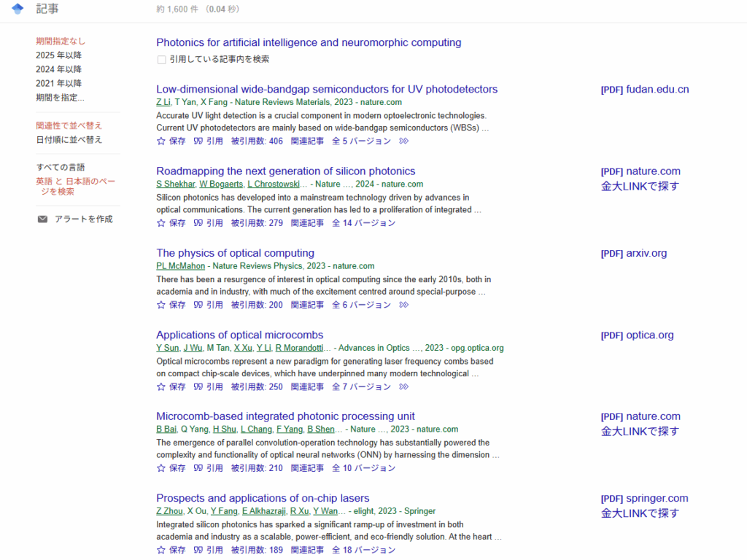View 被引用数: 406 citations

tap(257, 141)
